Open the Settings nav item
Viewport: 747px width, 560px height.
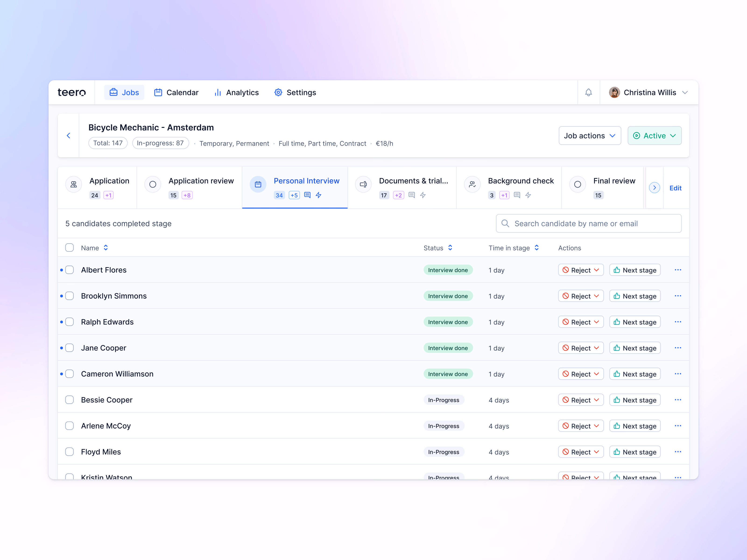pos(295,92)
